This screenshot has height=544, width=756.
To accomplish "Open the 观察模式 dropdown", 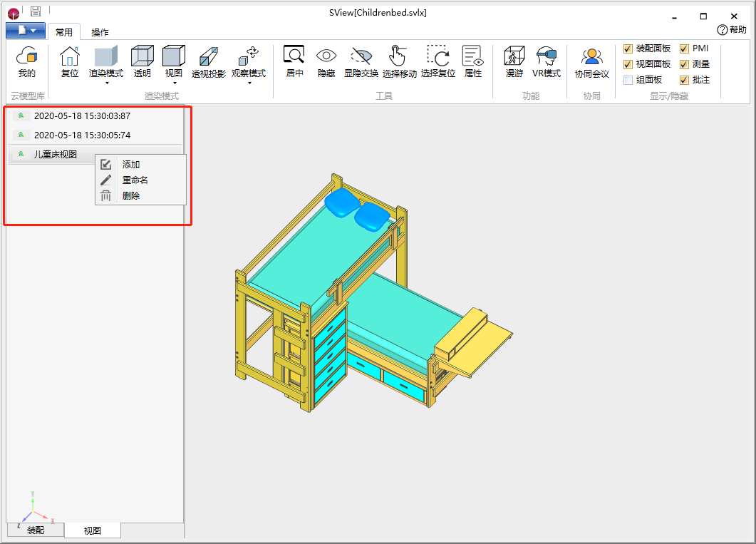I will tap(249, 83).
